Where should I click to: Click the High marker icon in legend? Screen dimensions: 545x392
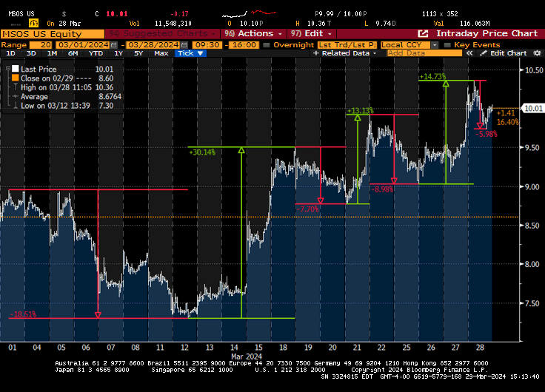click(x=16, y=87)
